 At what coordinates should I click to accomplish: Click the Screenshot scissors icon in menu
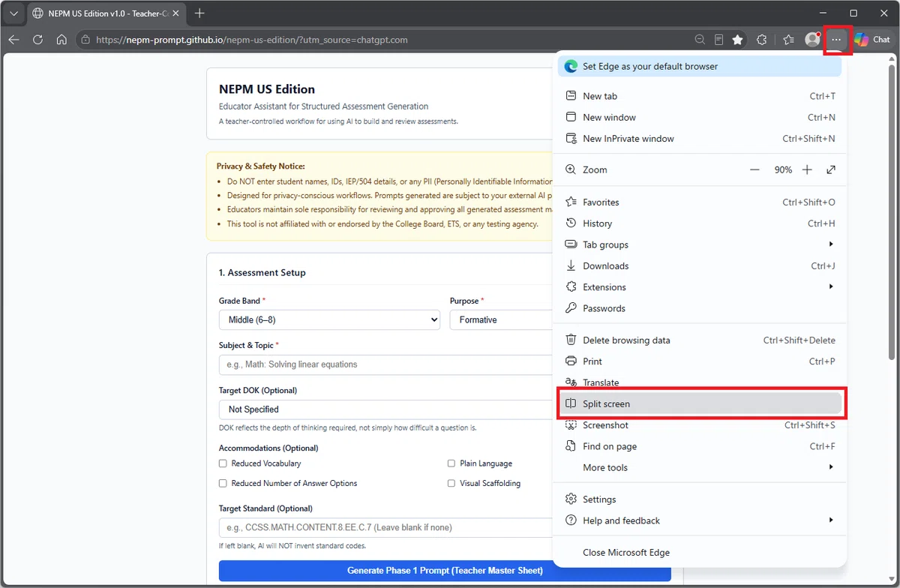click(x=571, y=424)
